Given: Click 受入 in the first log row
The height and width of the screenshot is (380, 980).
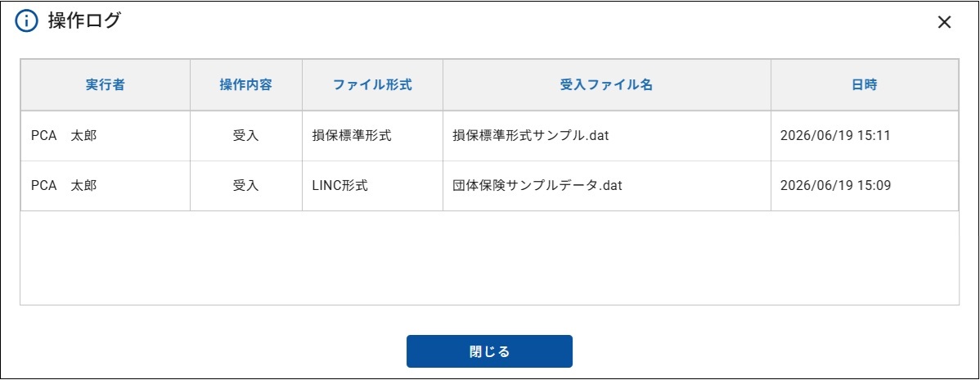Looking at the screenshot, I should pos(246,136).
